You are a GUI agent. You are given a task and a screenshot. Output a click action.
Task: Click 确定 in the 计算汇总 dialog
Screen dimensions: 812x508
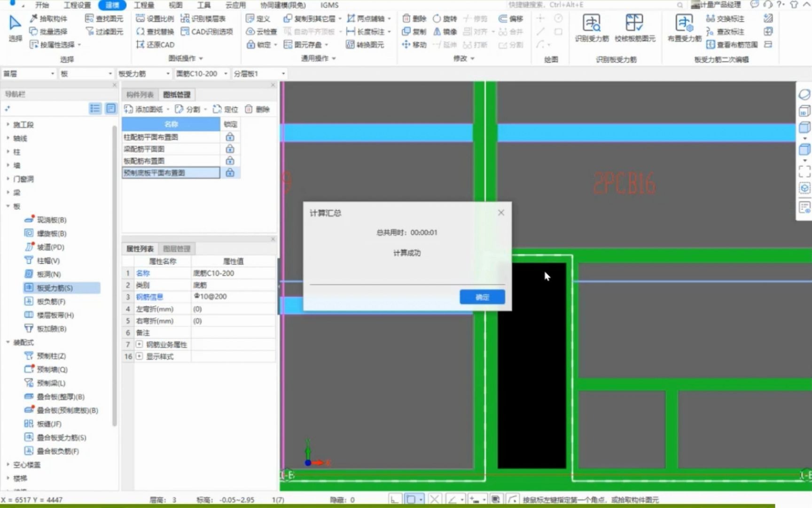(x=482, y=297)
